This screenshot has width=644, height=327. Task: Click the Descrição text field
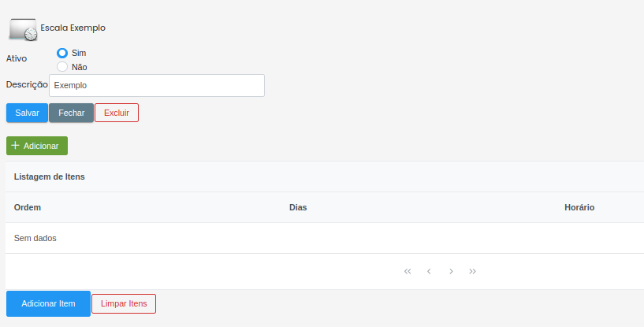pos(156,85)
